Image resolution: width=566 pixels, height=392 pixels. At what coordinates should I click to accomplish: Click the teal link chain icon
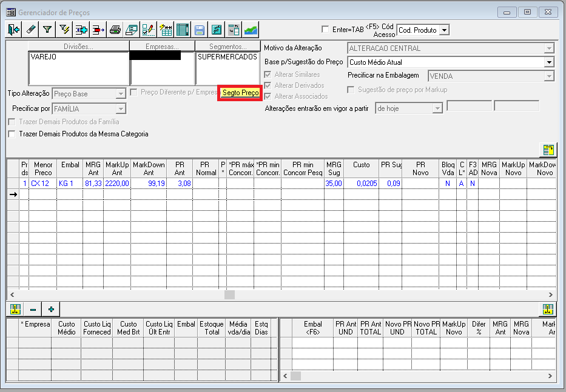(216, 30)
